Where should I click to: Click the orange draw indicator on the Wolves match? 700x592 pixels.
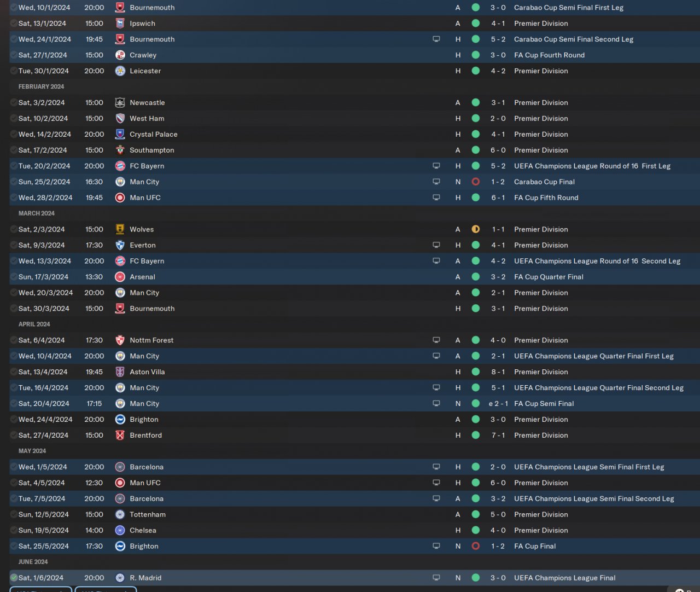[475, 229]
